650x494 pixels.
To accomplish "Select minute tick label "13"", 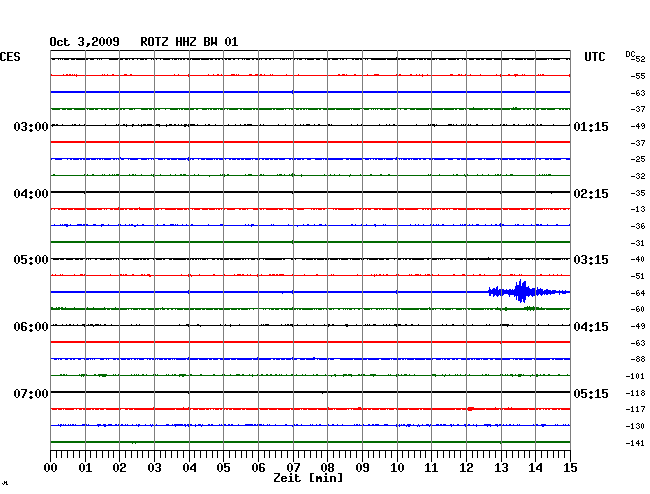I will coord(501,467).
